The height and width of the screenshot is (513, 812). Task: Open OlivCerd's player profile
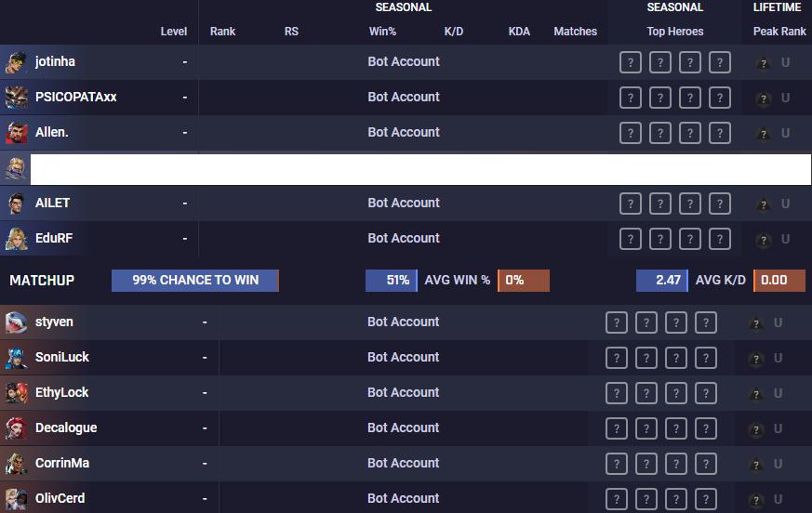60,498
